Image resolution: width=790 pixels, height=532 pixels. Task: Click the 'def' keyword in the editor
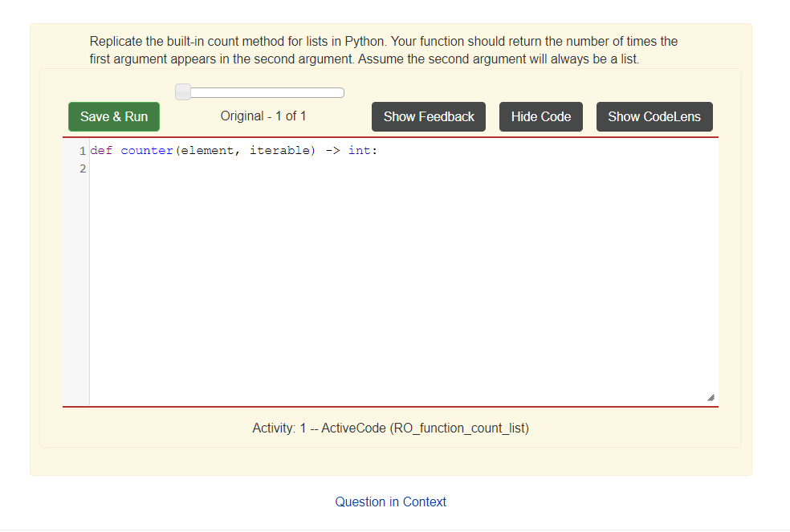(x=100, y=150)
